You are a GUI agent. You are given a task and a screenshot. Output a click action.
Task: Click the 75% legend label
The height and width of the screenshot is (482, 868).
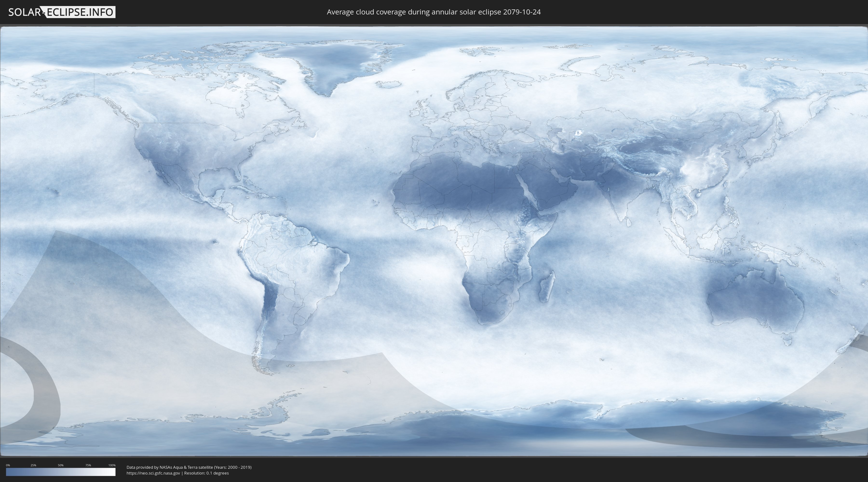pos(88,465)
